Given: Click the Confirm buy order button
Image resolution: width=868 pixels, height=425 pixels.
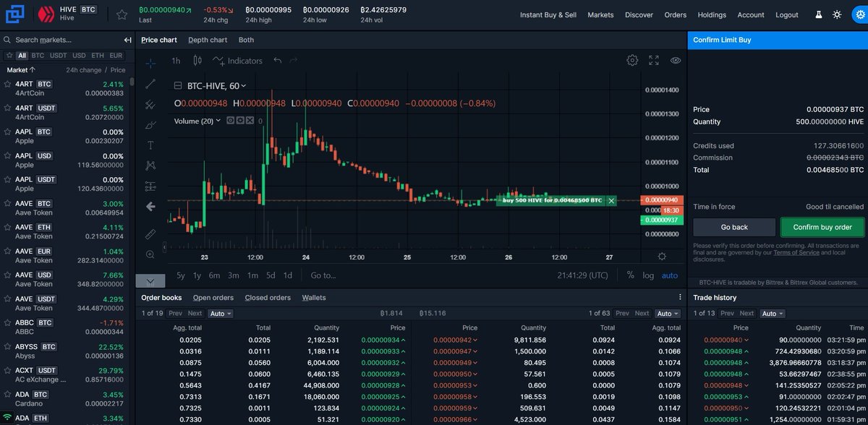Looking at the screenshot, I should (822, 227).
